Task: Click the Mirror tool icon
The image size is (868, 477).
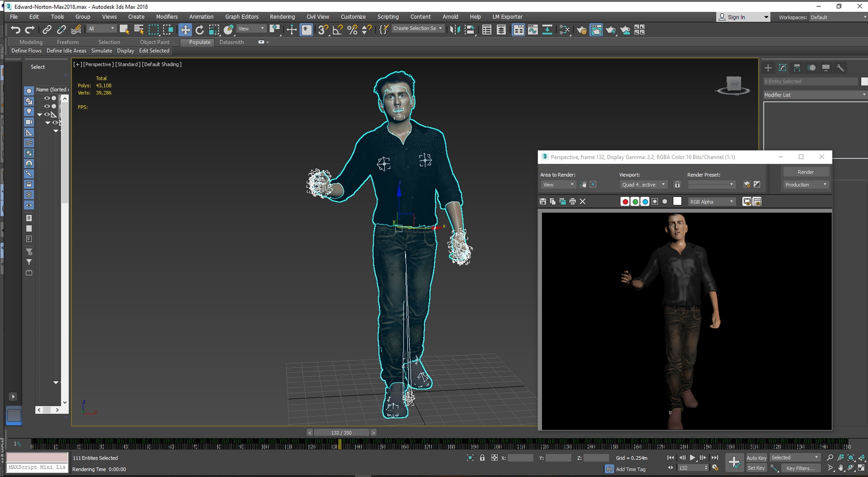Action: (x=454, y=30)
